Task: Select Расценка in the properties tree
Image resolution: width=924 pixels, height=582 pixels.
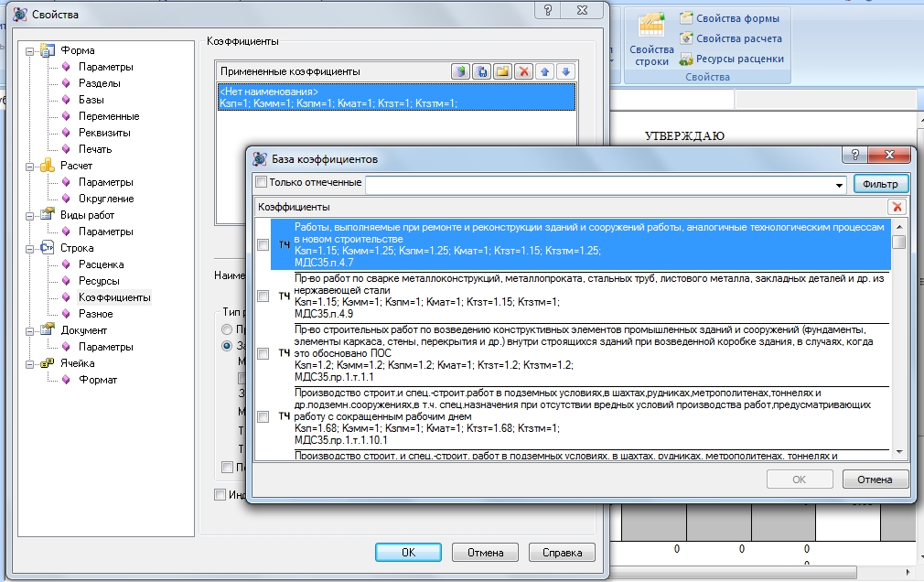Action: point(101,264)
